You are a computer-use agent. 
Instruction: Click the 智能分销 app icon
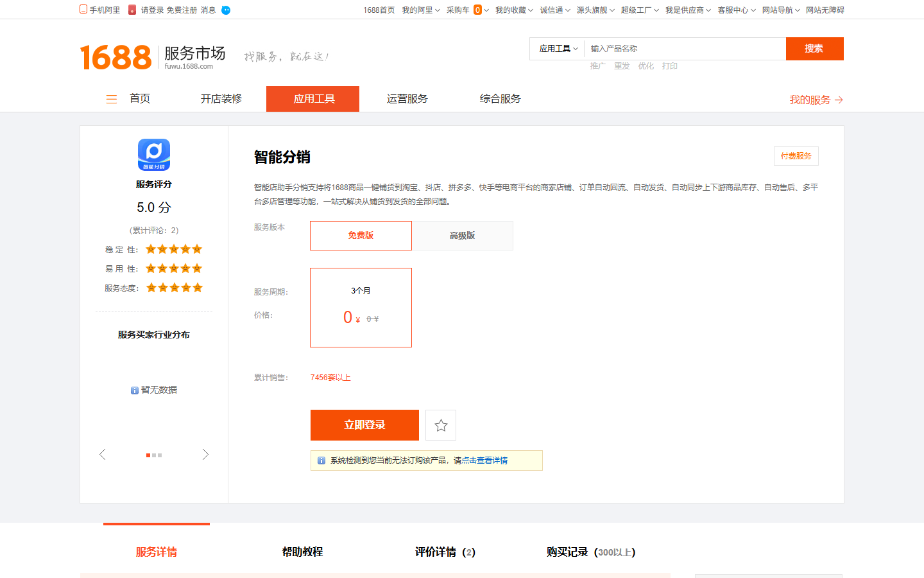pos(154,155)
